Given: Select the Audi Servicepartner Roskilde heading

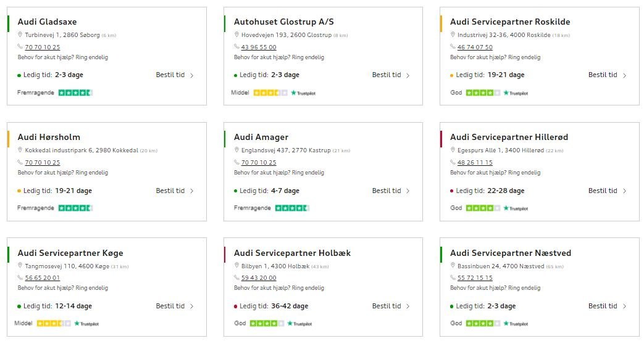Looking at the screenshot, I should (x=510, y=22).
